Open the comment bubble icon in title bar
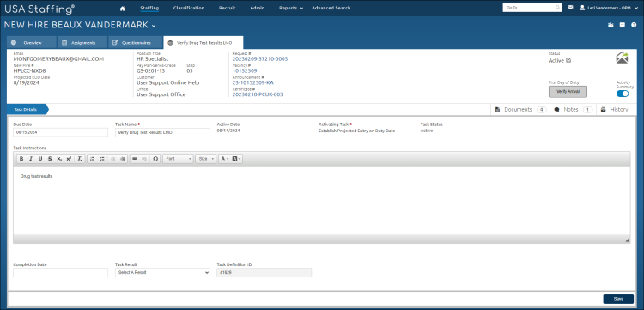 point(623,25)
